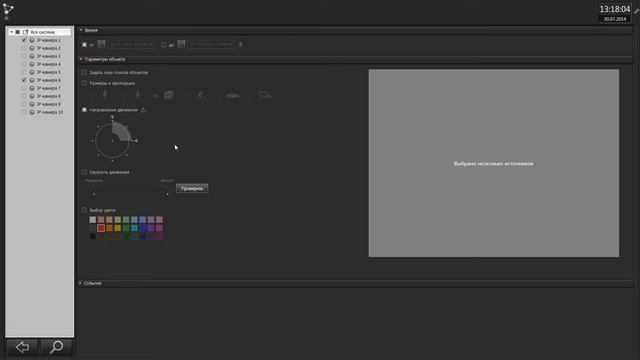Select the IP-камера 9 tree row

(x=42, y=104)
